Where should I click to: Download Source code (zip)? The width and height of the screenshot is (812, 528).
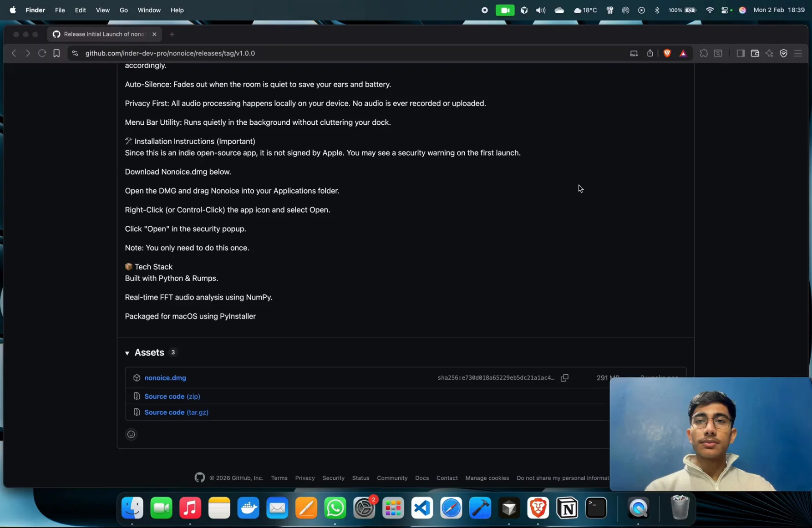(x=172, y=396)
